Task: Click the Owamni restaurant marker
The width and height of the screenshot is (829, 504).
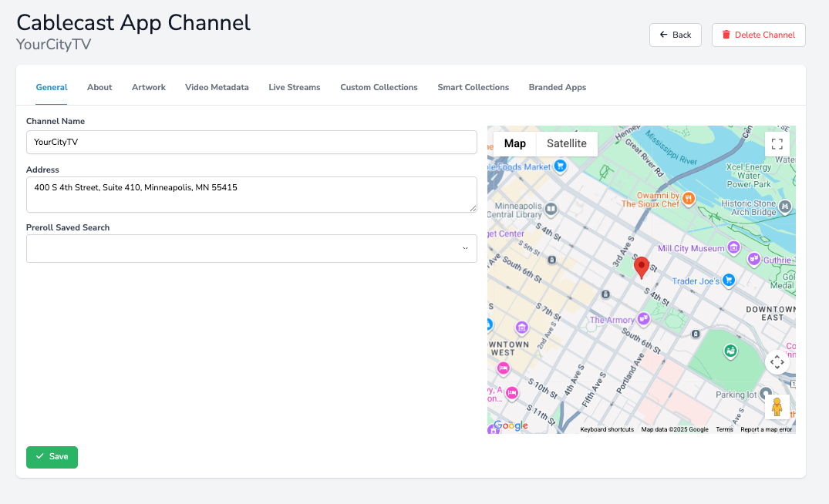Action: (x=687, y=198)
